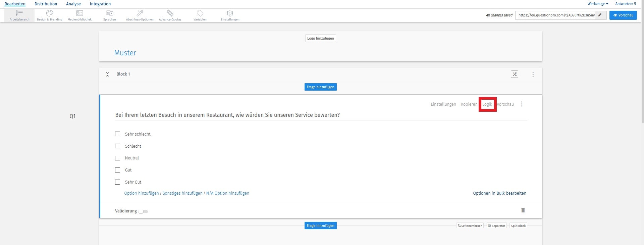Click the question's Vorschau link
The image size is (644, 245).
[x=505, y=104]
